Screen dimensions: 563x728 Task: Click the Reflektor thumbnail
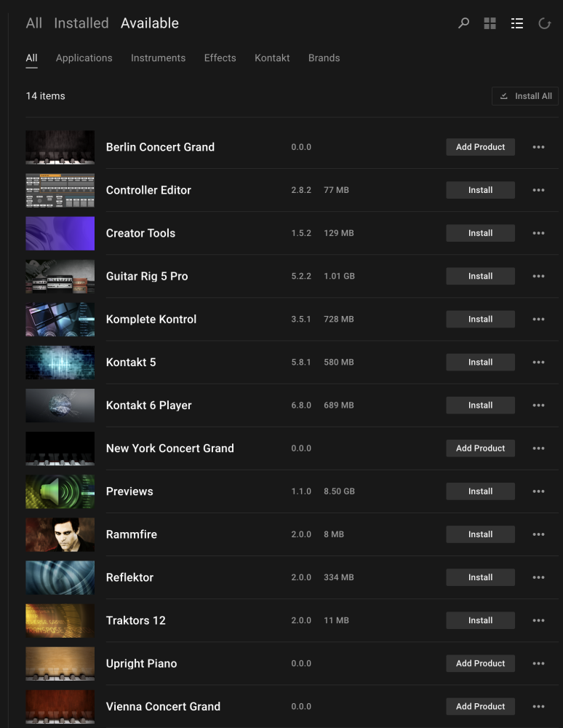tap(60, 577)
